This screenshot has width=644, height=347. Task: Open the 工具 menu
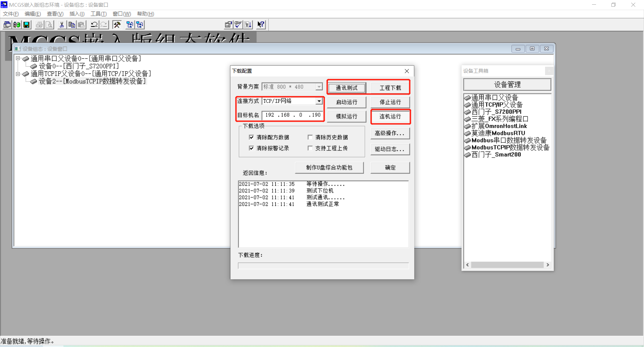click(98, 14)
